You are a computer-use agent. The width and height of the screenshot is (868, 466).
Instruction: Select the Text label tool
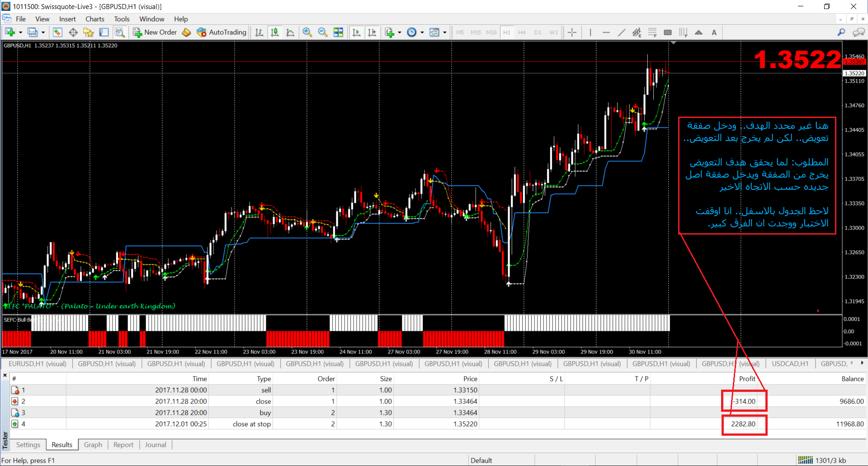[714, 32]
